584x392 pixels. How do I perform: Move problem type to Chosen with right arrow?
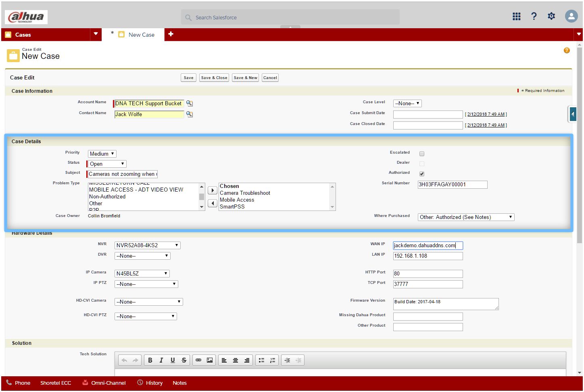tap(212, 190)
